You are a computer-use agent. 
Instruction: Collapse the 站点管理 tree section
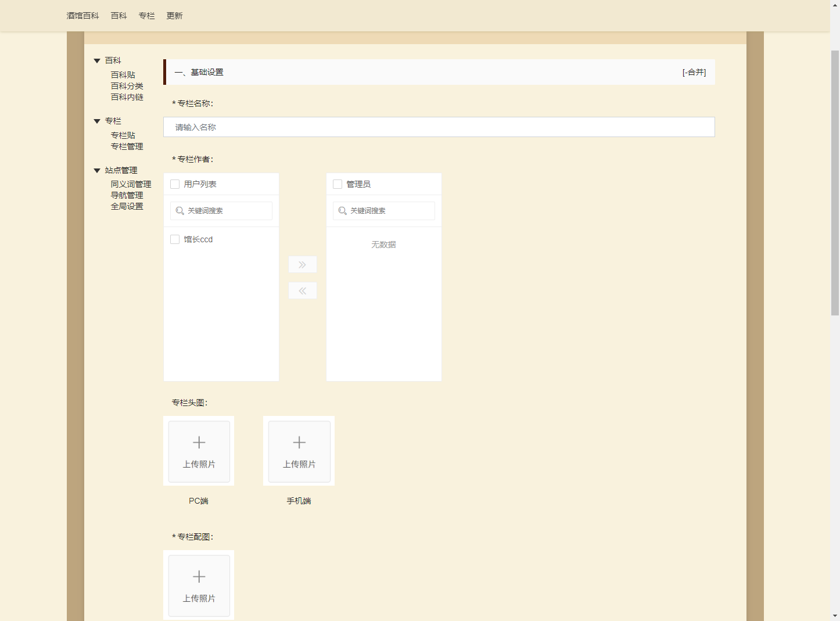coord(97,170)
